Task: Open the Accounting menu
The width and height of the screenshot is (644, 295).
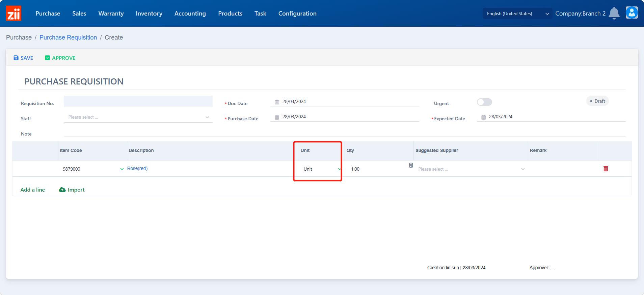Action: point(190,14)
